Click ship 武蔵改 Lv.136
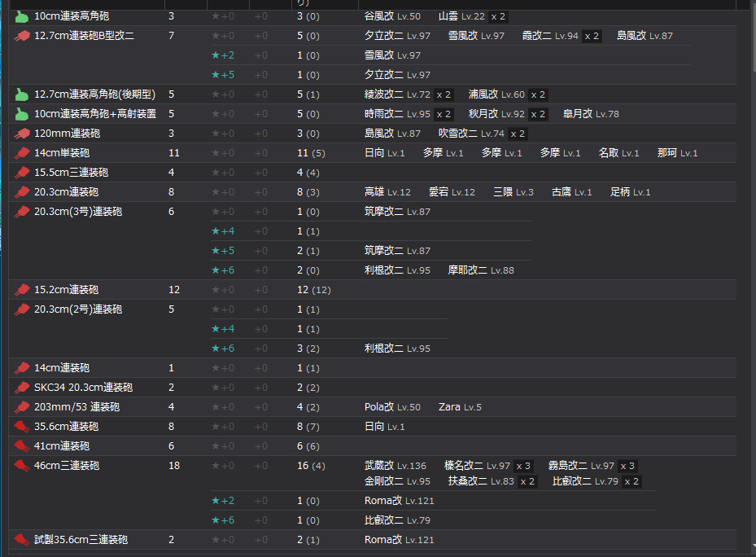The image size is (756, 557). coord(395,466)
